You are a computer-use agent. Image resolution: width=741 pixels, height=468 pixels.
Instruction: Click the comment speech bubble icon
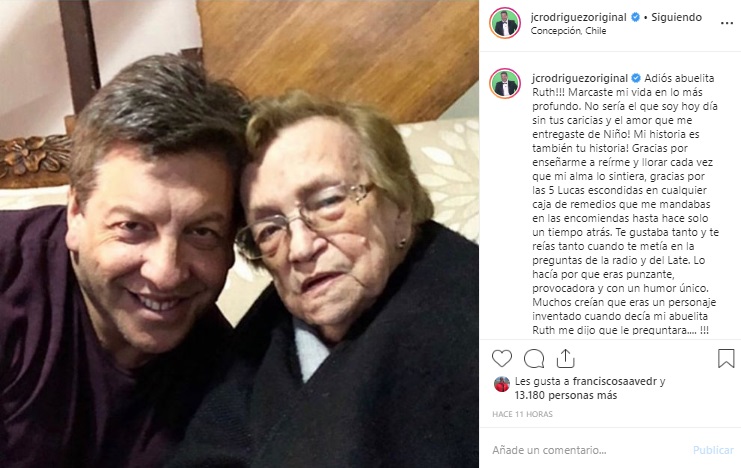(534, 358)
